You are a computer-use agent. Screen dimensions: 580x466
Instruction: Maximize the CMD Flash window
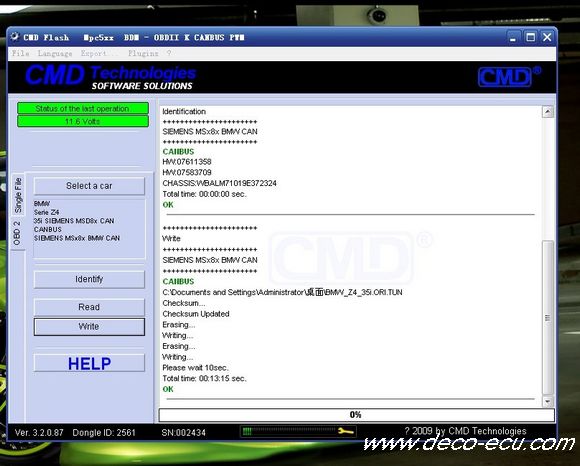pos(530,37)
